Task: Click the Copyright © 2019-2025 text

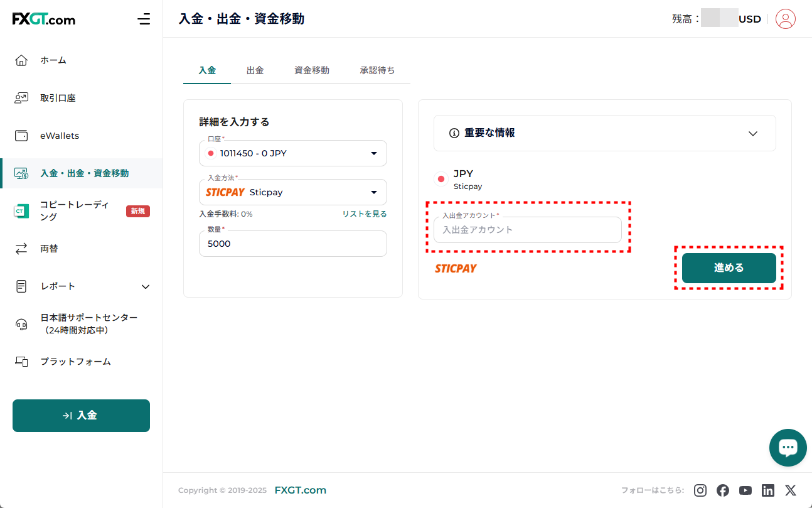Action: coord(223,490)
